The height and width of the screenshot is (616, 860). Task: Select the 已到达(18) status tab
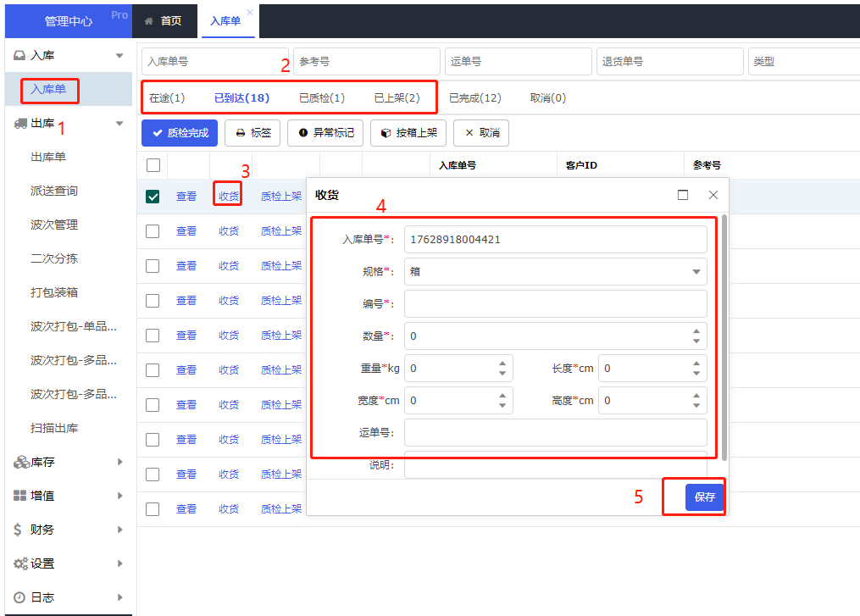tap(241, 98)
